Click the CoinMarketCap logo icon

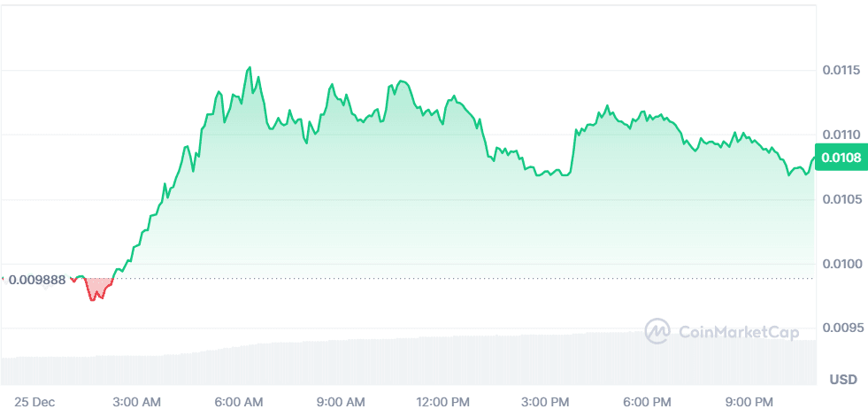657,332
